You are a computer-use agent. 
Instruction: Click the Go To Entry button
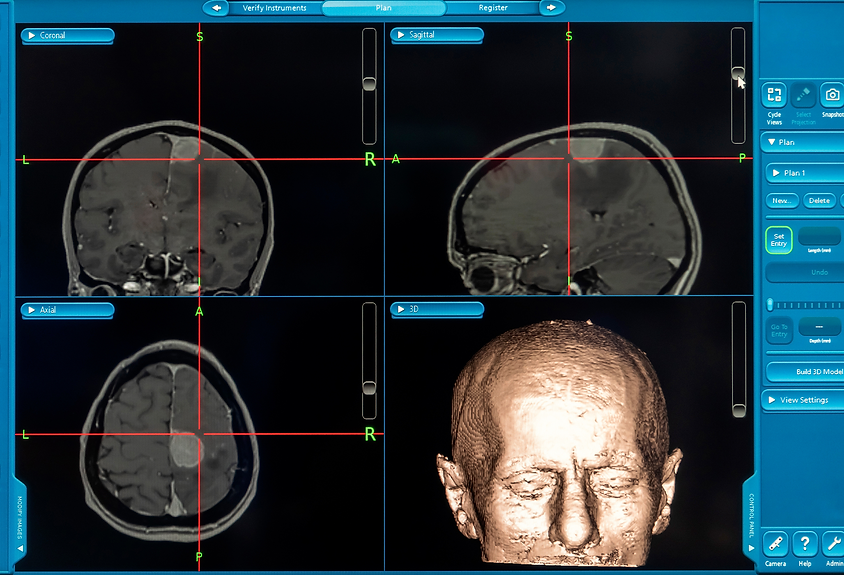coord(779,331)
